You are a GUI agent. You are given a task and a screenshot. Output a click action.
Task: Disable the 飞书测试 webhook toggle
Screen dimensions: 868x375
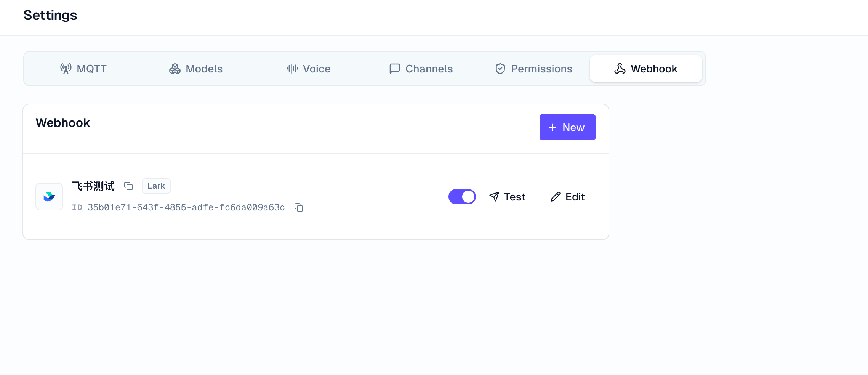[x=462, y=197]
